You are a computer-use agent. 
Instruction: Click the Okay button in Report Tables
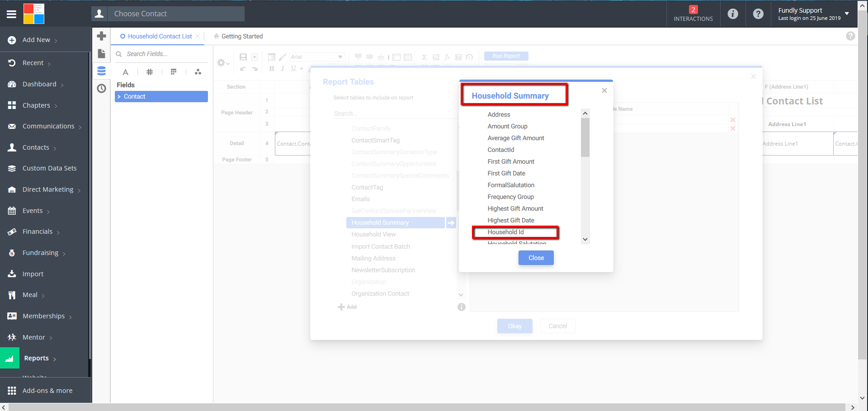[514, 326]
